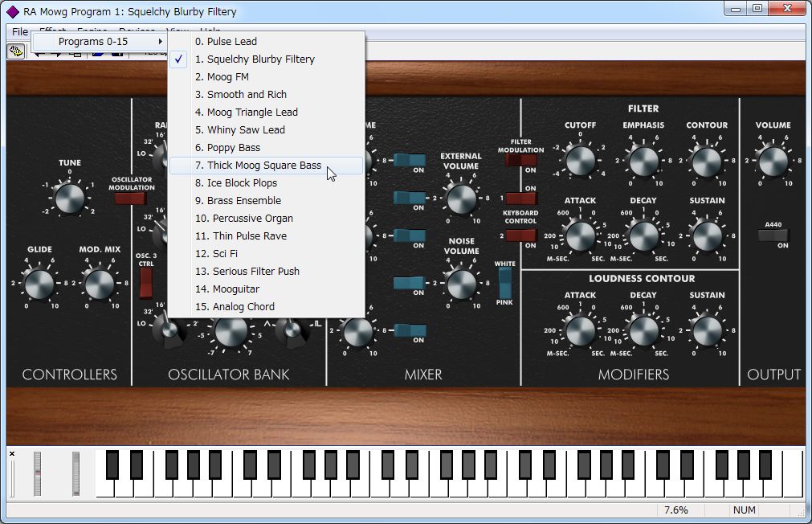
Task: Click the NUM status bar indicator
Action: pyautogui.click(x=745, y=510)
